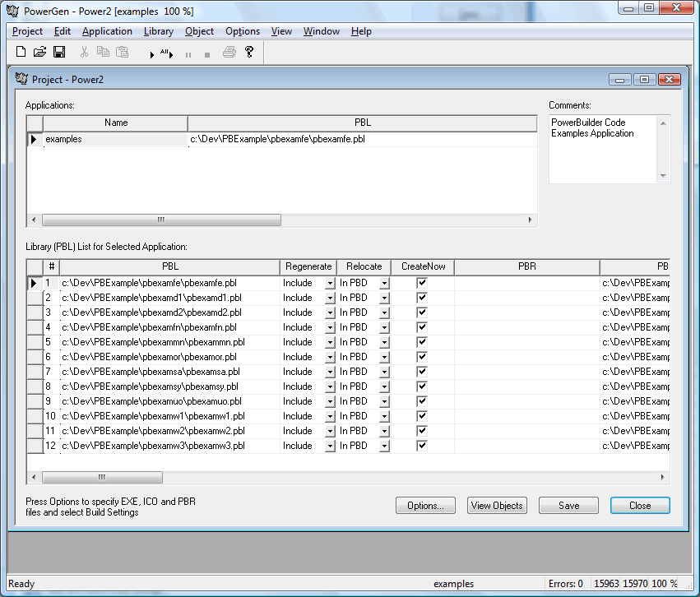The image size is (700, 597).
Task: Open Regenerate dropdown for row 1
Action: coord(330,284)
